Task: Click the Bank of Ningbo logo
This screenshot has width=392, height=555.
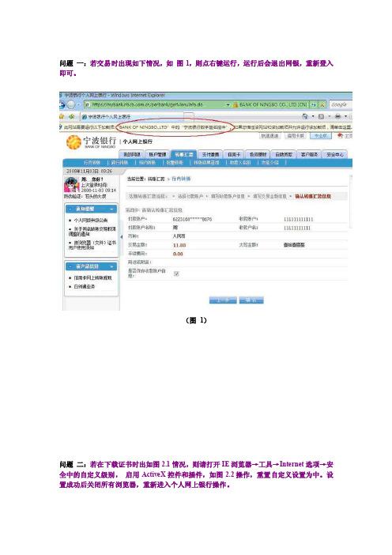Action: click(x=91, y=142)
